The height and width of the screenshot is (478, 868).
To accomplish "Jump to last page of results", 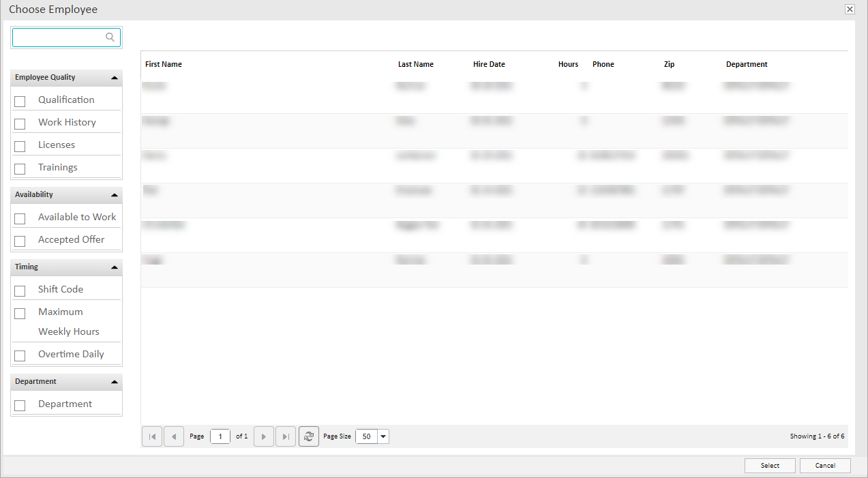I will (286, 436).
